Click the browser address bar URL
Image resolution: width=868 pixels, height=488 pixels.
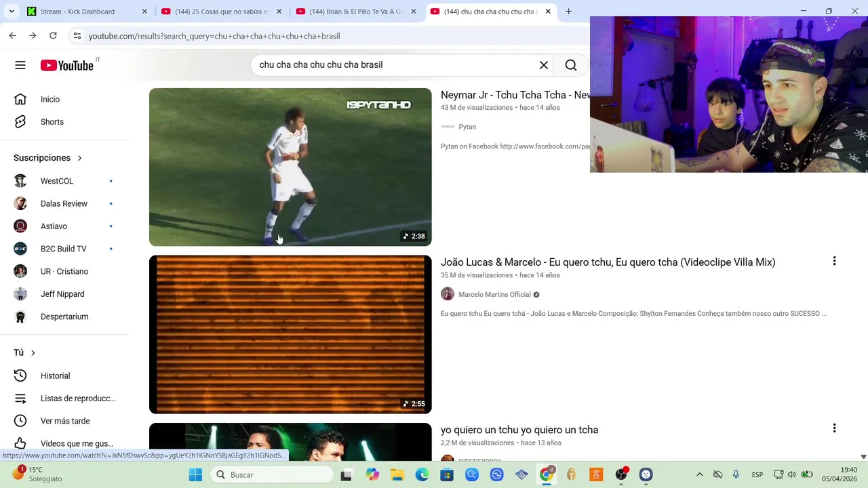(214, 36)
